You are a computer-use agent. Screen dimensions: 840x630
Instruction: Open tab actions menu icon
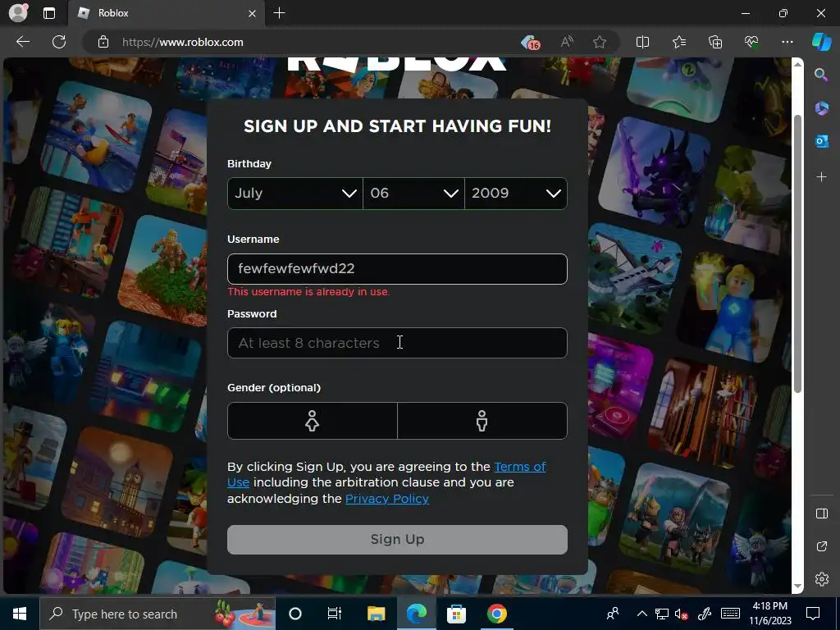(49, 13)
